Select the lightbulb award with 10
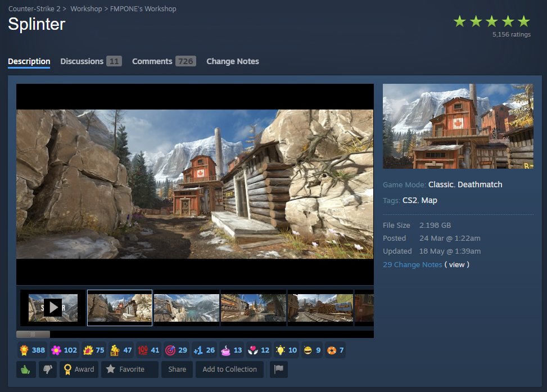The height and width of the screenshot is (392, 547). coord(286,350)
